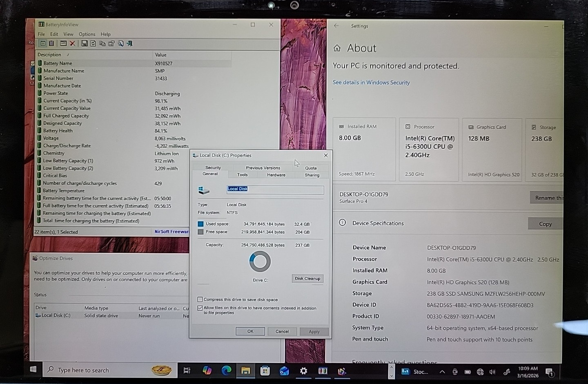Go to Settings home via the house icon
The width and height of the screenshot is (588, 384).
point(337,48)
